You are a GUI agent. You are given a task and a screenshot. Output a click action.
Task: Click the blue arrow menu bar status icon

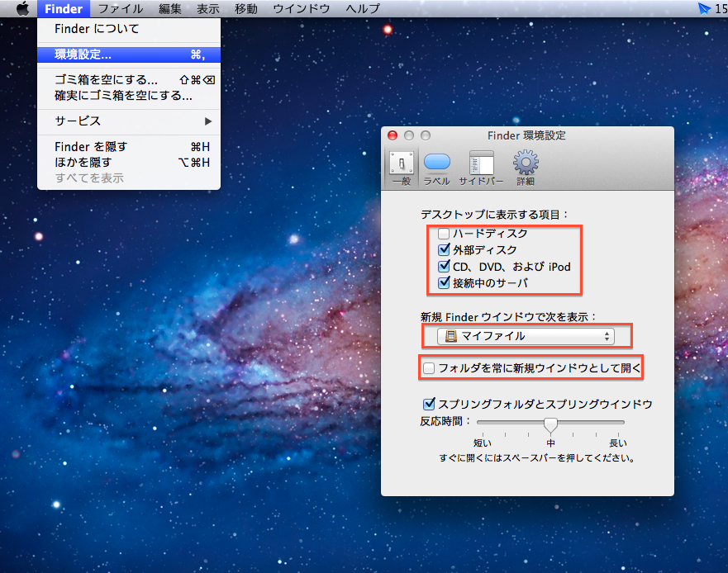coord(704,8)
